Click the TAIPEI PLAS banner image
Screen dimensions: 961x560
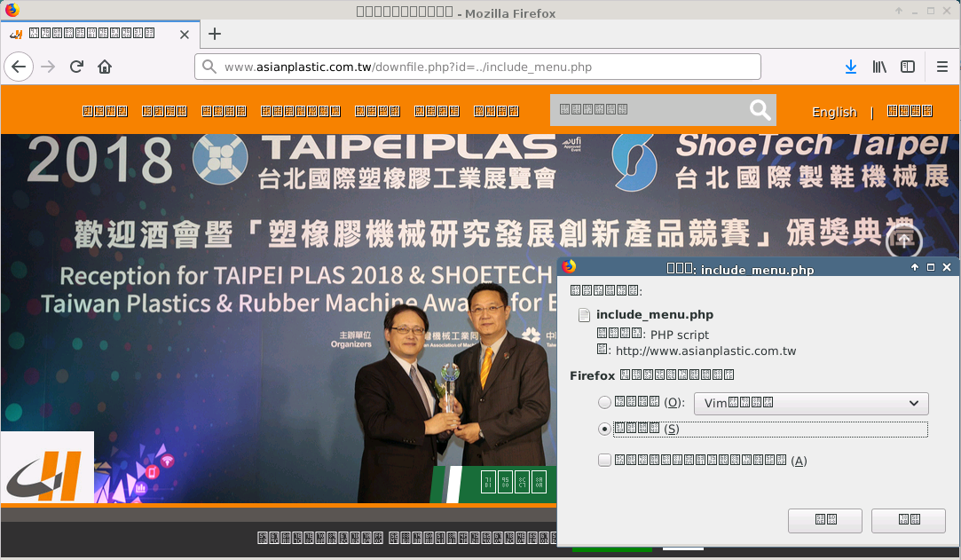(279, 319)
